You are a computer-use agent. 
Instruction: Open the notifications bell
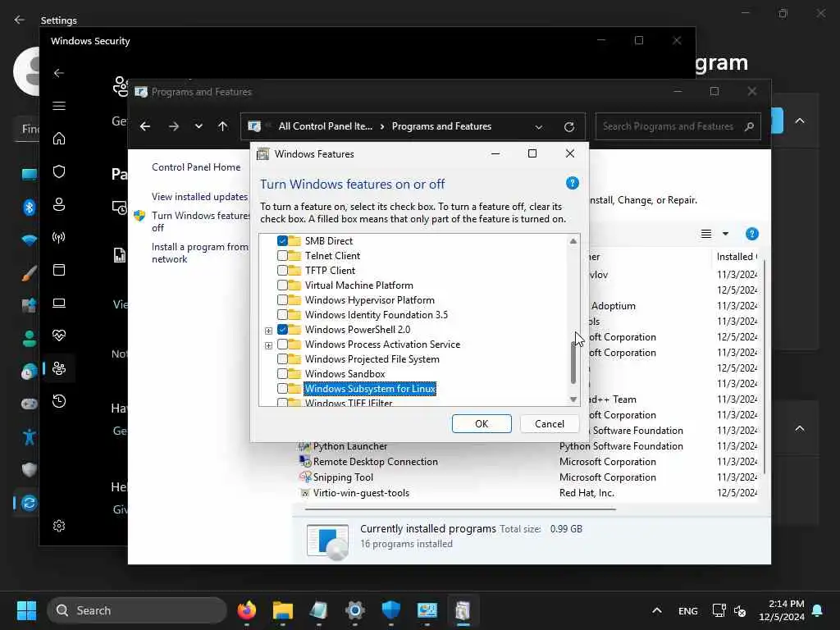pyautogui.click(x=818, y=610)
